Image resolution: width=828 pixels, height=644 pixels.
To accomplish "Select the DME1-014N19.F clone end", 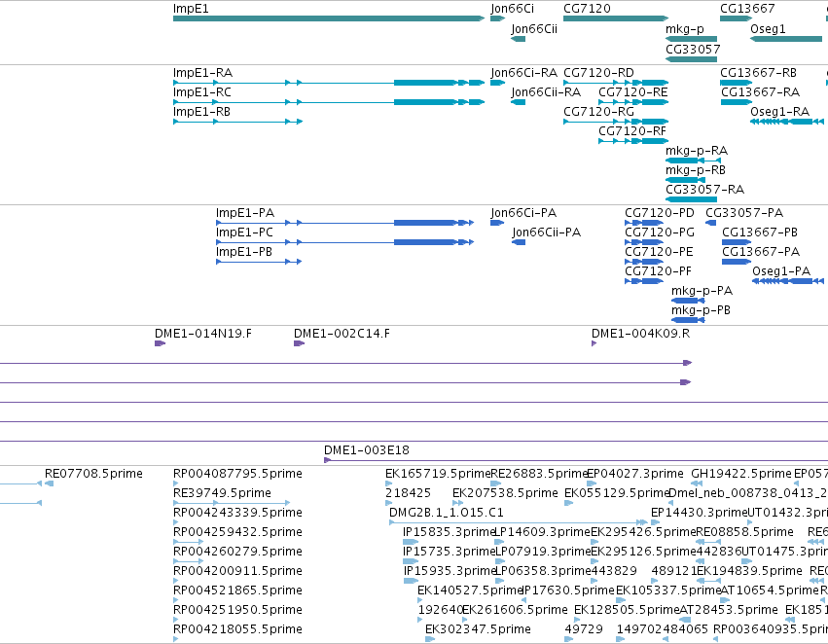I will [x=160, y=343].
